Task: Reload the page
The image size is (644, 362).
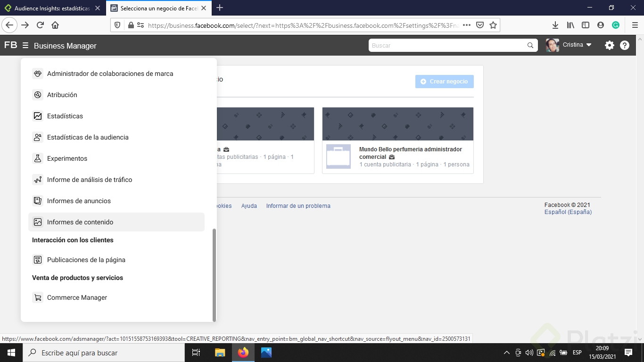Action: point(40,25)
